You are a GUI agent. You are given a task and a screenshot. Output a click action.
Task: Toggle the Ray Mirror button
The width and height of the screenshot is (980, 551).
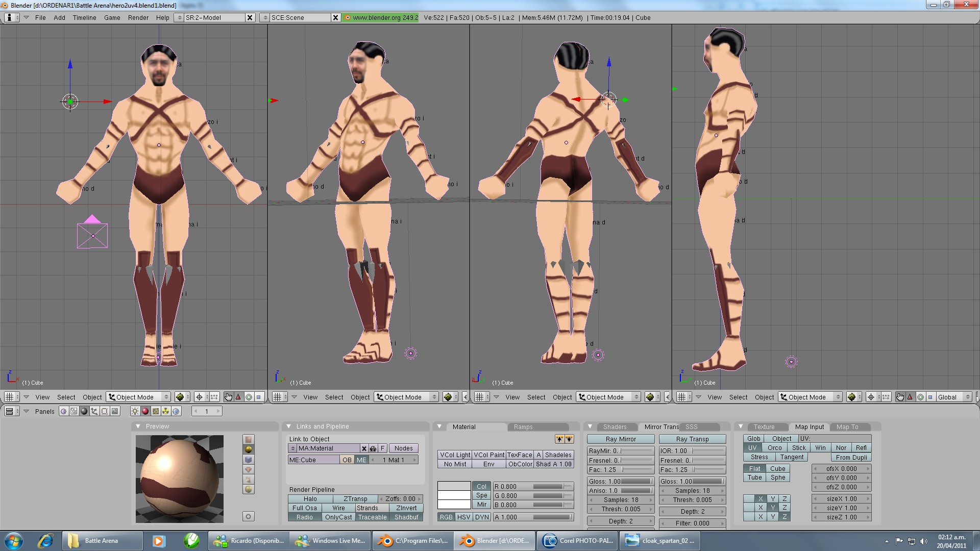(x=620, y=439)
